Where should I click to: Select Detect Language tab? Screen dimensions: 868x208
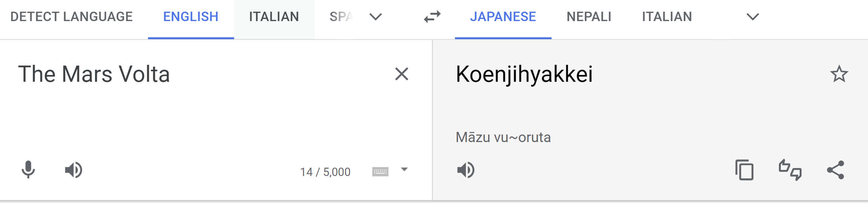click(71, 17)
